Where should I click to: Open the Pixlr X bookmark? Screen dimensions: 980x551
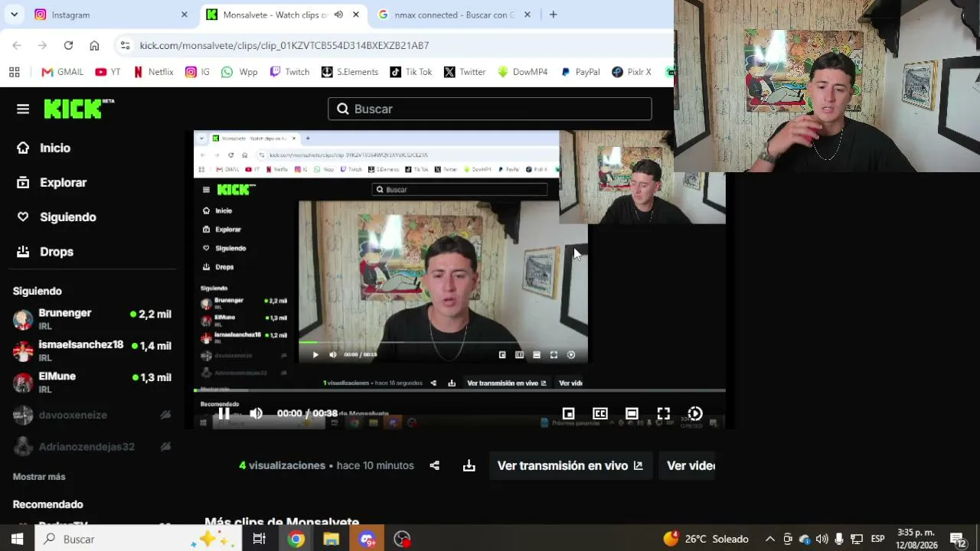[x=632, y=72]
